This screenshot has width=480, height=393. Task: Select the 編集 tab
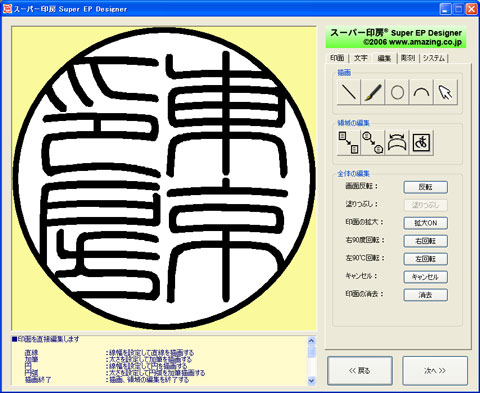pos(384,58)
